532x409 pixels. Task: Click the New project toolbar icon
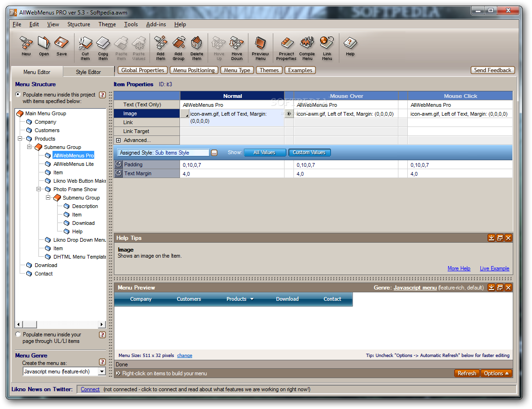point(26,46)
